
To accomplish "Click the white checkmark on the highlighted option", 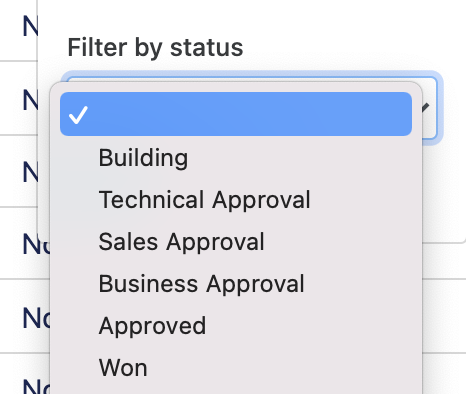I will (78, 115).
